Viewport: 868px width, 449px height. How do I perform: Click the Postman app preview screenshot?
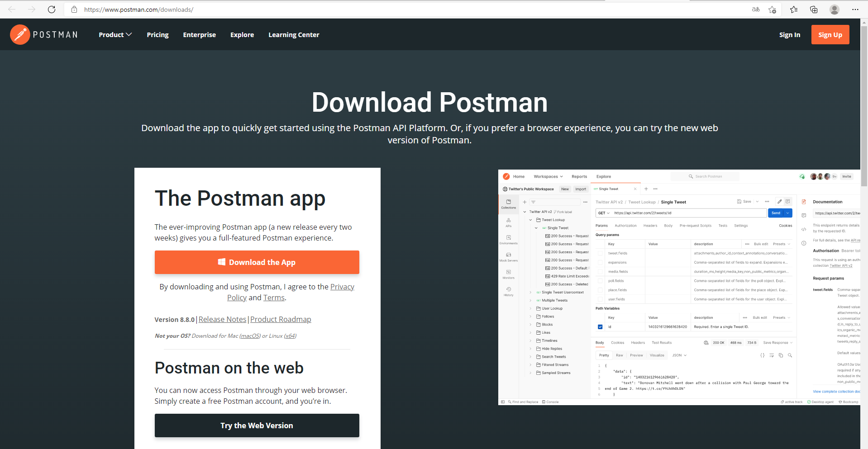pyautogui.click(x=679, y=288)
